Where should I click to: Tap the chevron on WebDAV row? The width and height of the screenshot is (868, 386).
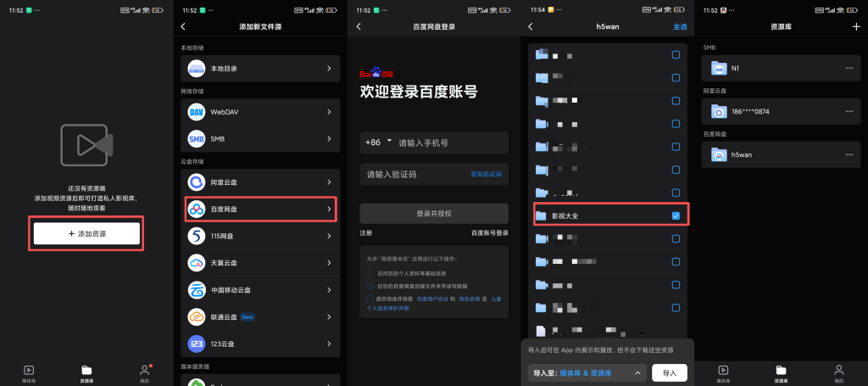click(x=329, y=112)
